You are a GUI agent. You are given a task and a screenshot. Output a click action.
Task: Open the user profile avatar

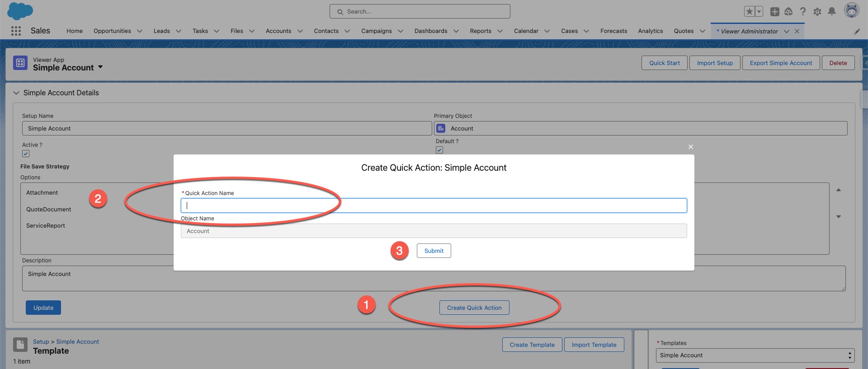click(x=852, y=10)
